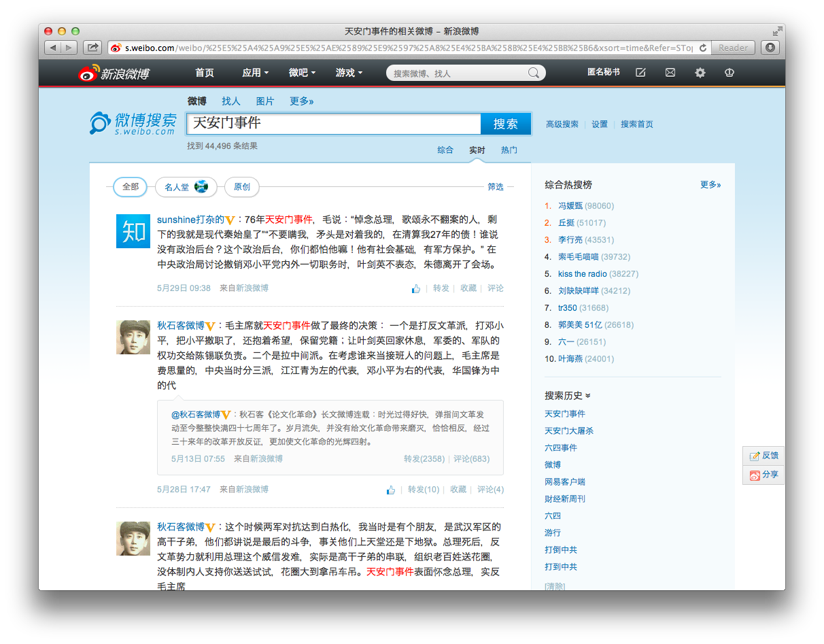Image resolution: width=824 pixels, height=644 pixels.
Task: Click the Sina Weibo logo in the navbar
Action: 114,73
